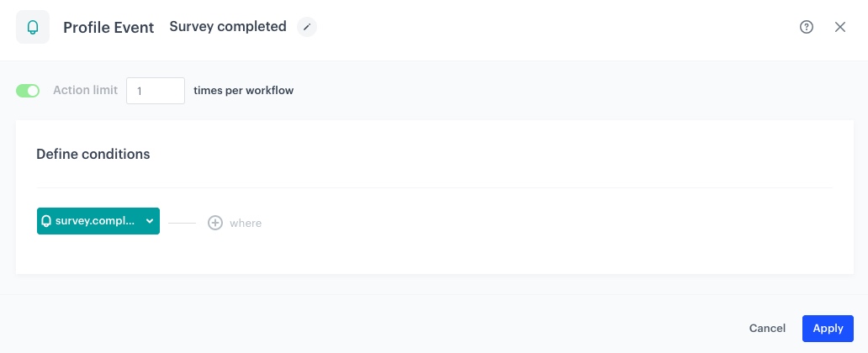Click the 'Profile Event' heading text
Screen dimensions: 868x353
coord(108,28)
